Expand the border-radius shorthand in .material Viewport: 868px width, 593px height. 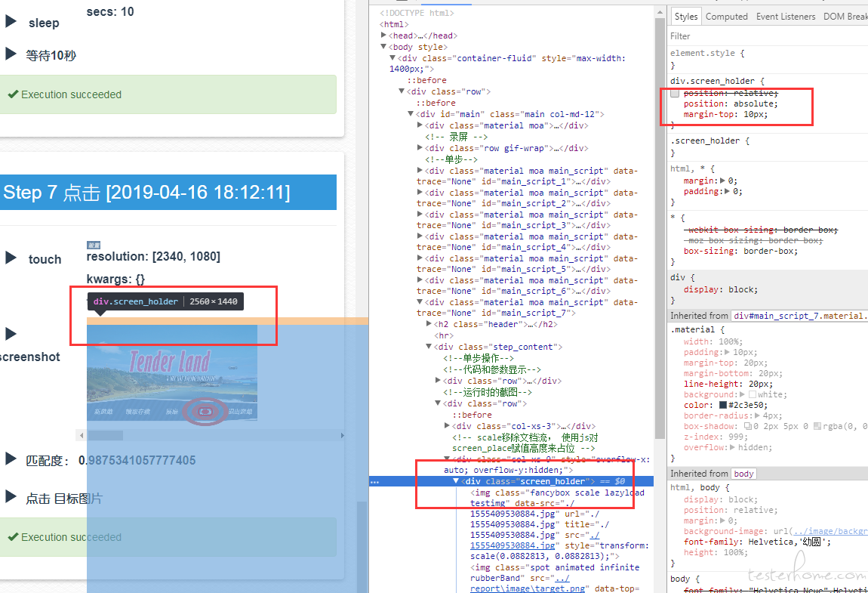click(759, 415)
